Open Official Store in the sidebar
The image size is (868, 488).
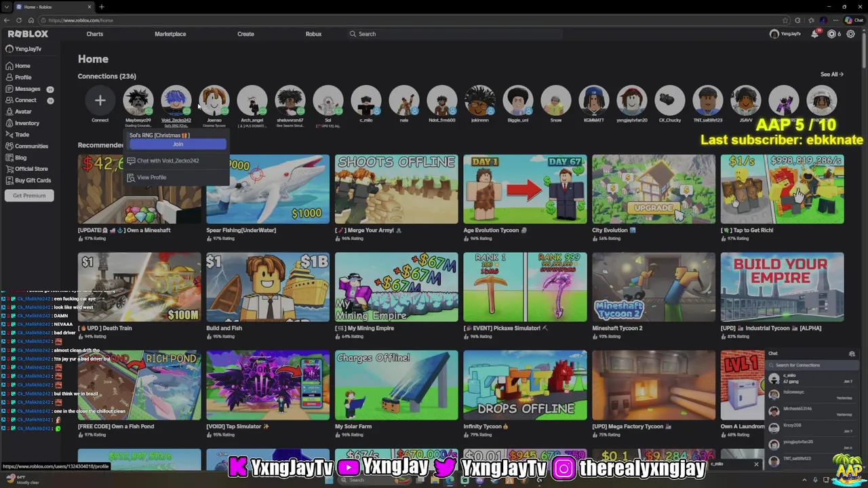click(x=26, y=169)
